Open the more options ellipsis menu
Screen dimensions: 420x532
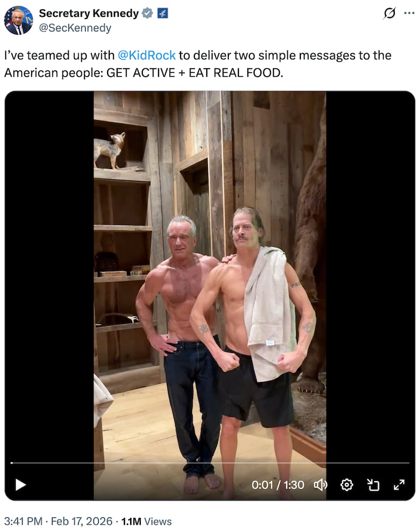tap(409, 13)
